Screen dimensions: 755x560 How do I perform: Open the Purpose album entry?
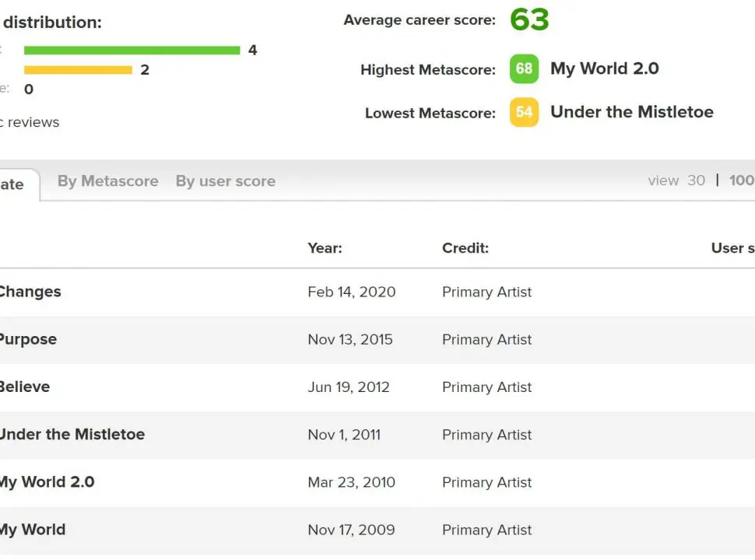(28, 340)
